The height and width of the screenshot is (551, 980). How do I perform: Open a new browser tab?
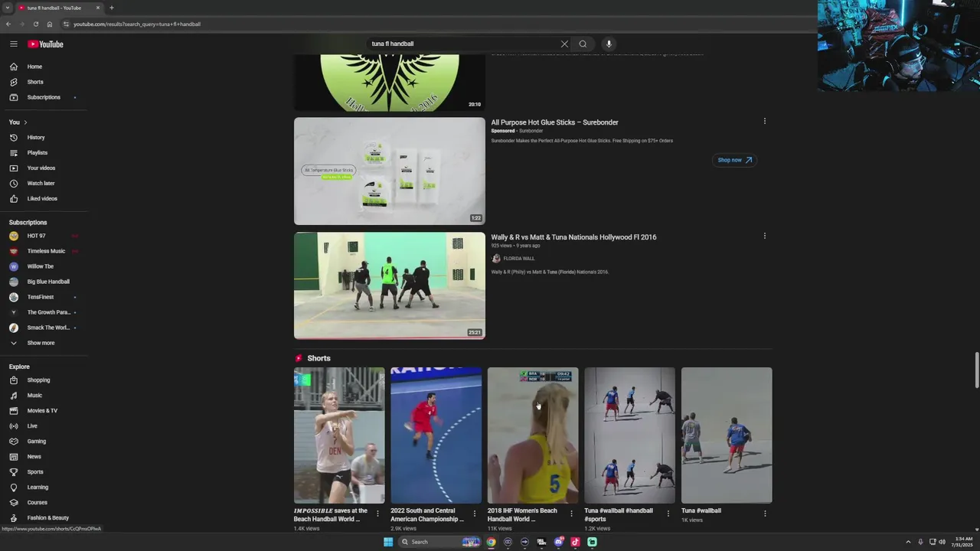coord(112,8)
